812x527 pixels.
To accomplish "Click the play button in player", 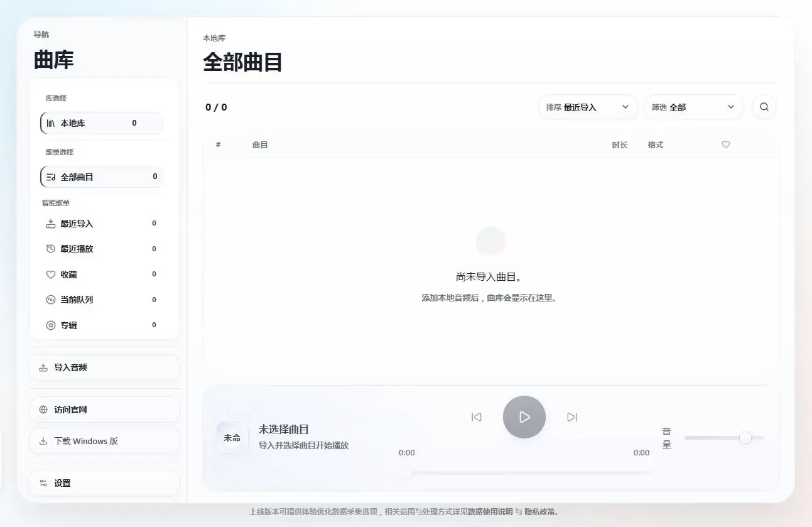I will tap(524, 417).
